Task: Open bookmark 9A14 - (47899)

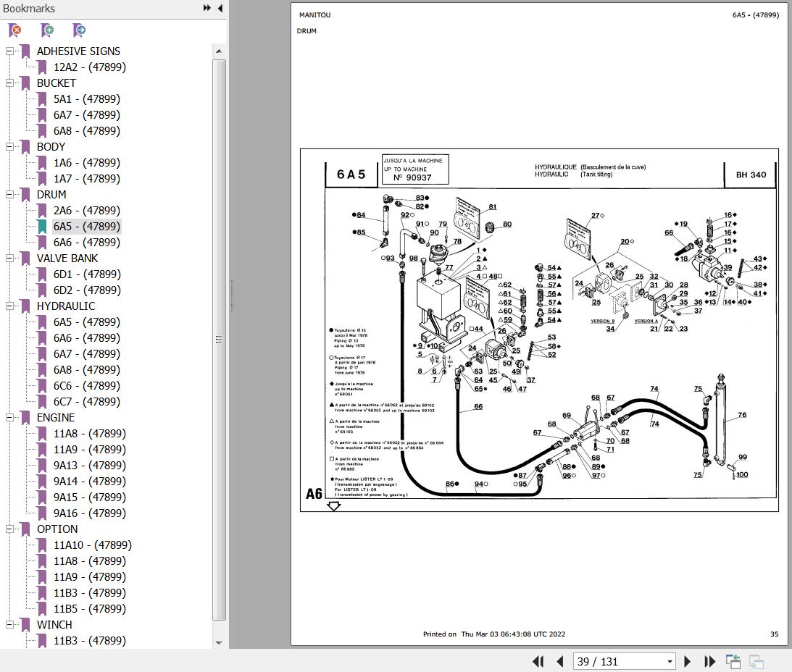Action: (89, 482)
